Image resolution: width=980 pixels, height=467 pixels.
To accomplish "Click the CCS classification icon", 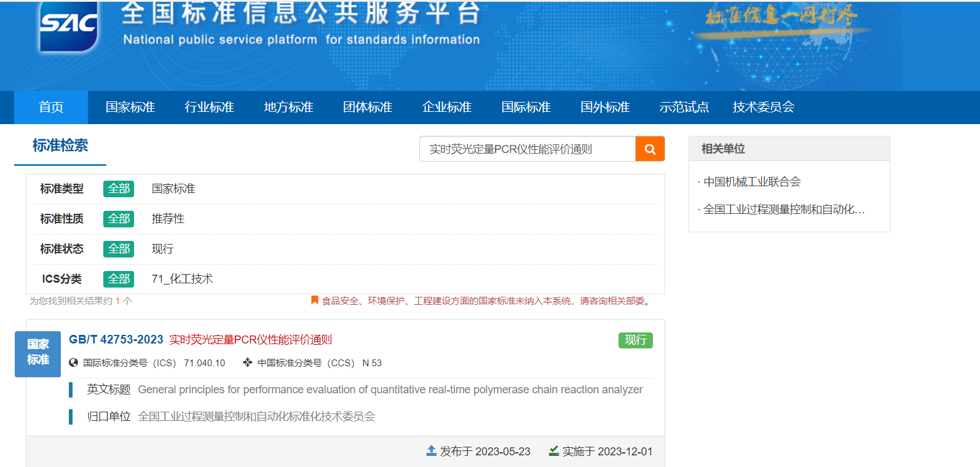I will 248,363.
